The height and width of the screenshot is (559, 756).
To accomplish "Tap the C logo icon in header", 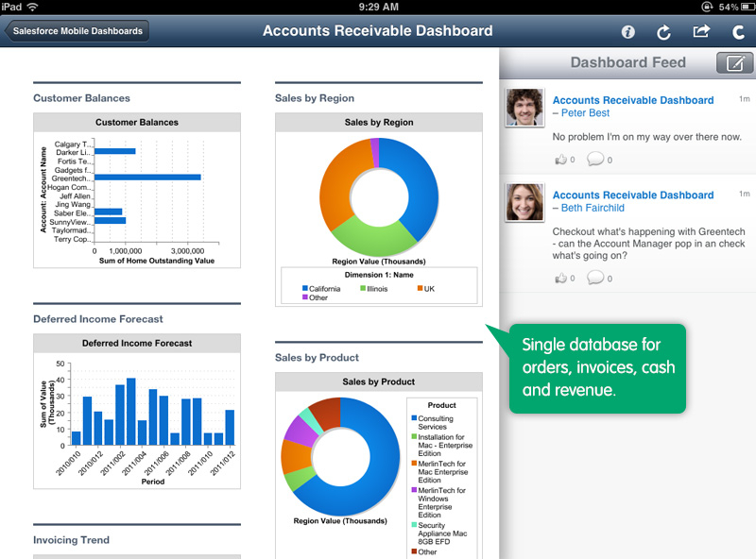I will [x=738, y=32].
